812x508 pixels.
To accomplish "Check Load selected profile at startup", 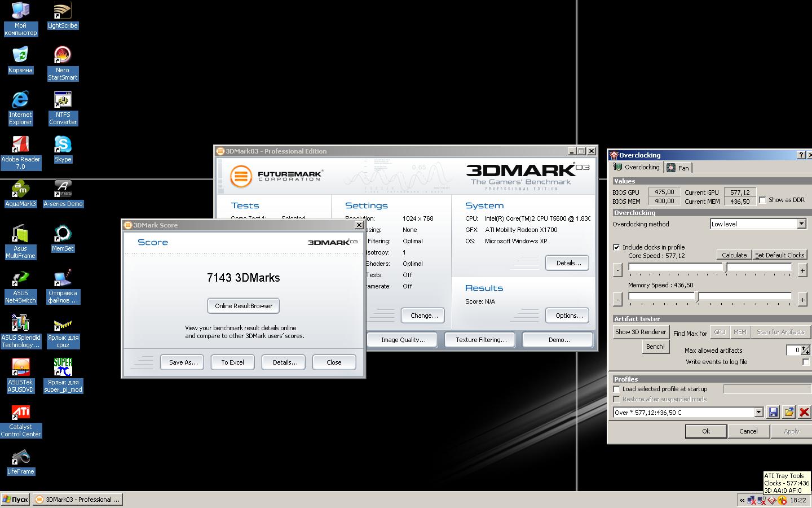I will point(616,389).
